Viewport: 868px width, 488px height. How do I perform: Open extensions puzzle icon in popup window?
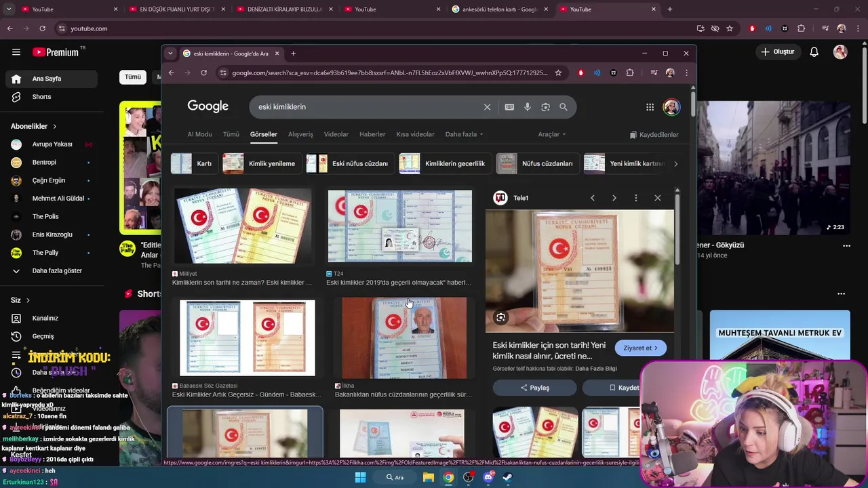[630, 73]
